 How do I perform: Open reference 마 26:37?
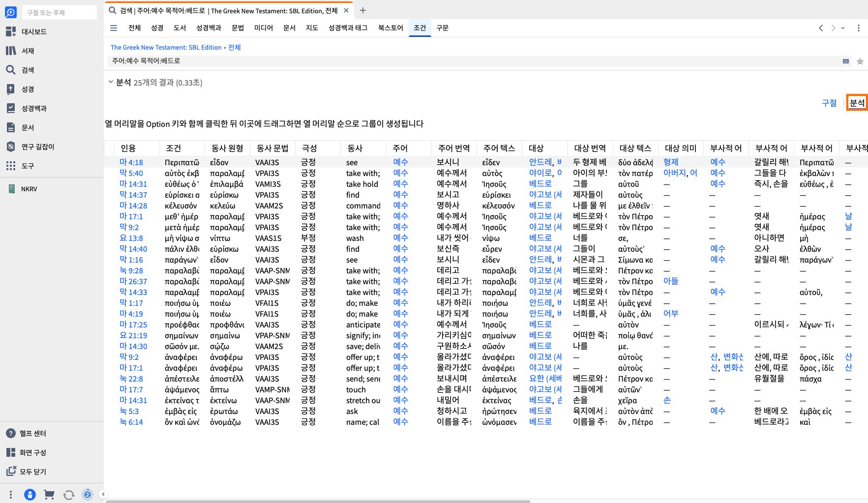(x=133, y=281)
